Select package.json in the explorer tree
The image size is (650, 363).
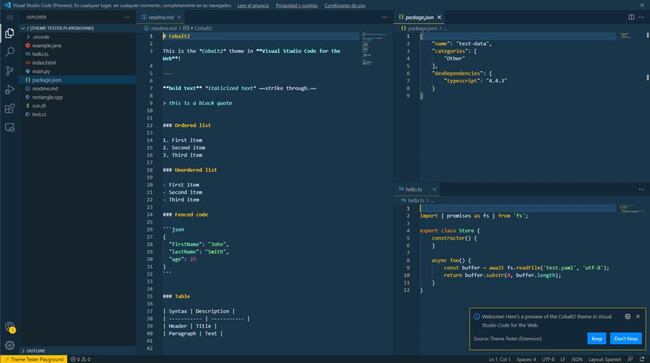(78, 80)
